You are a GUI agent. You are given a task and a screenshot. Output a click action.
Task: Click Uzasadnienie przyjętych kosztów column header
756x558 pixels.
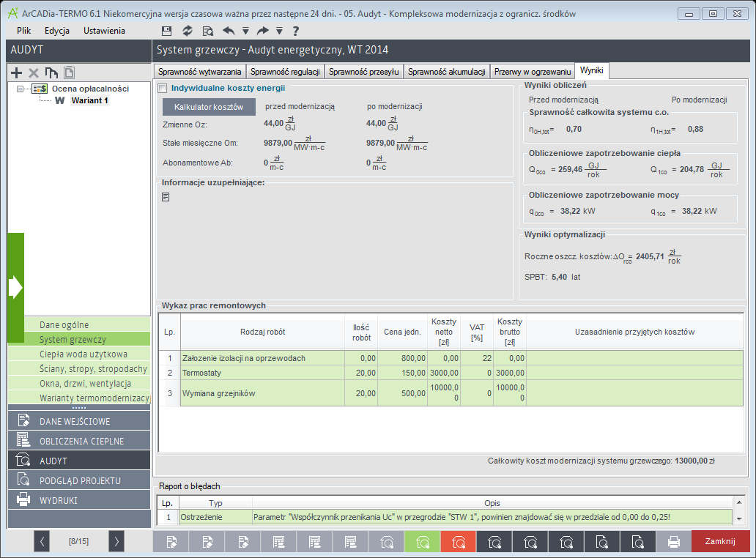634,332
